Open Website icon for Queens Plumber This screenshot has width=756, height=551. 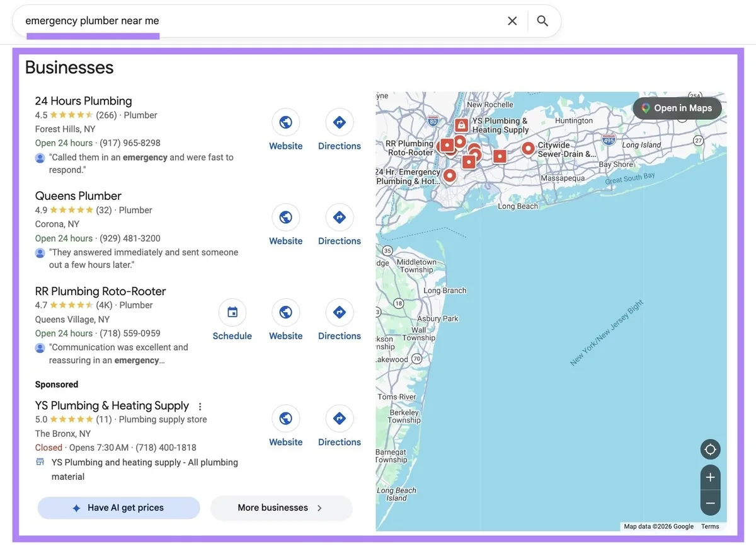(x=285, y=217)
